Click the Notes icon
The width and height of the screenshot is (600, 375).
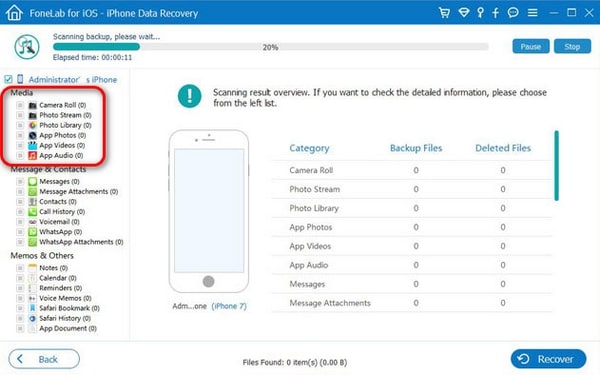tap(33, 268)
